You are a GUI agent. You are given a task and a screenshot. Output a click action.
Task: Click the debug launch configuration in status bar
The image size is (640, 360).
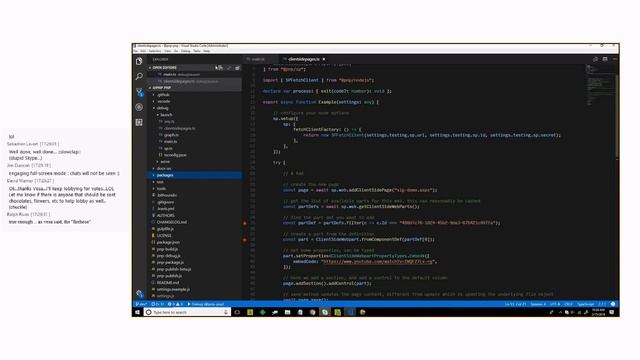206,304
